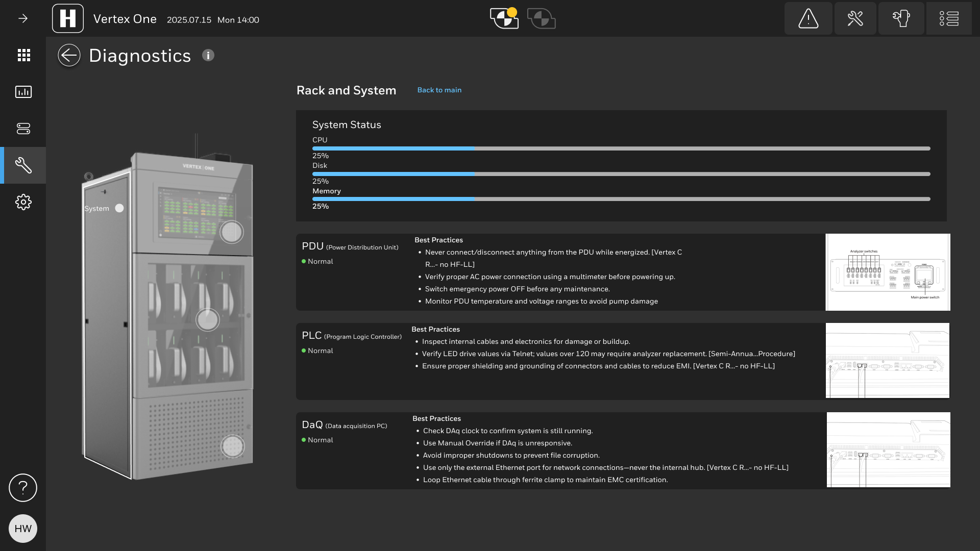Expand the sidebar with arrow icon

click(23, 19)
